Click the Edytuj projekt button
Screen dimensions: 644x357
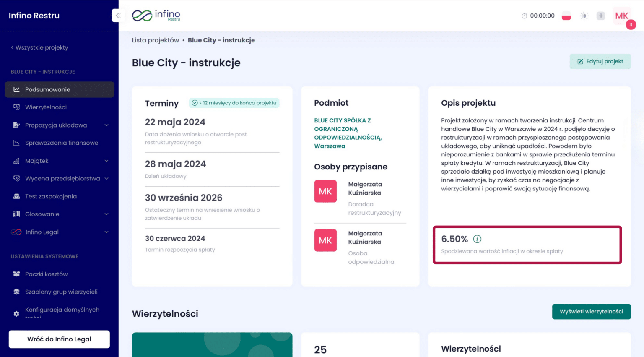click(x=600, y=61)
